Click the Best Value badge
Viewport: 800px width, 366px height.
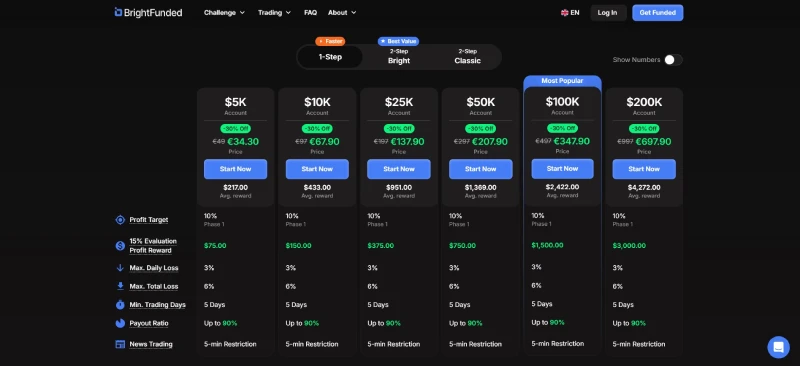point(398,41)
